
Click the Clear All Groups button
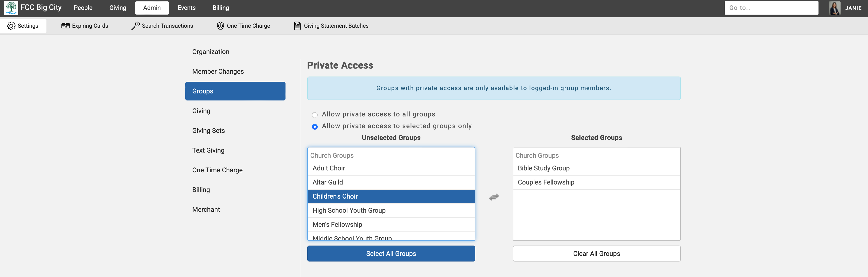[x=596, y=254]
